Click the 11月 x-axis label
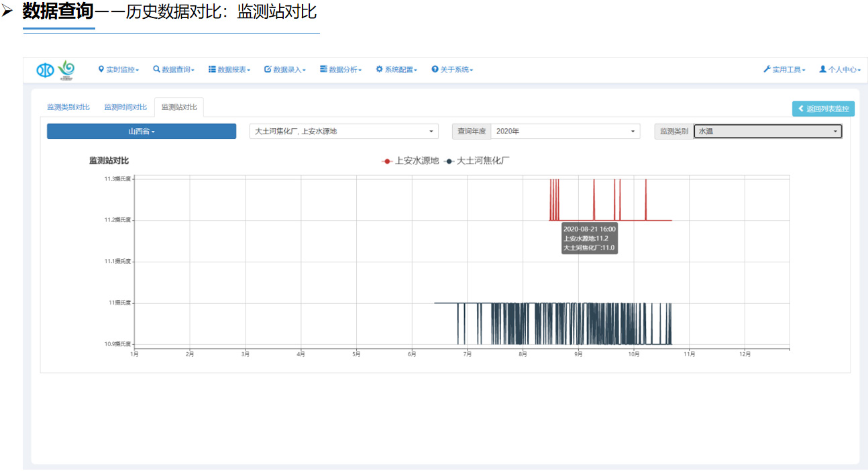This screenshot has height=471, width=868. pyautogui.click(x=689, y=354)
